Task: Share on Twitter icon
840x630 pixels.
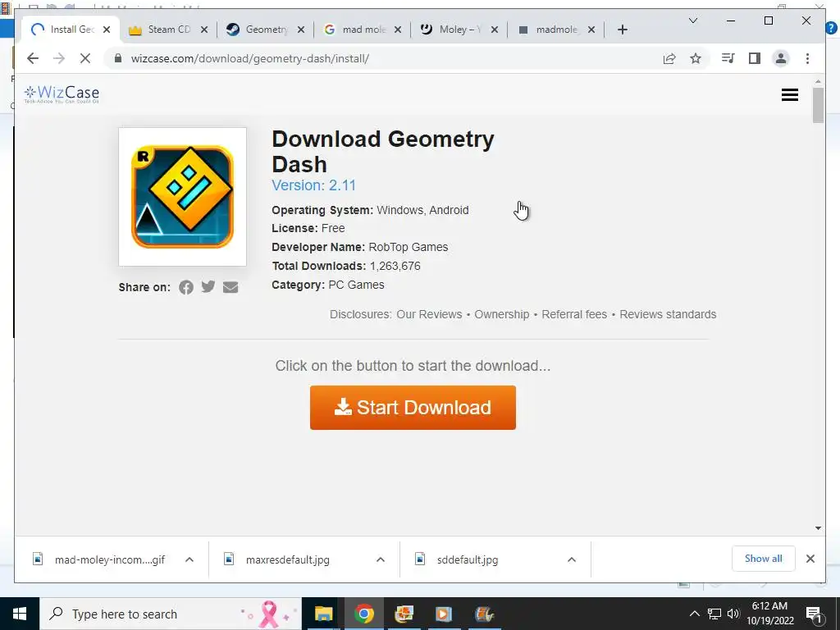Action: coord(208,286)
